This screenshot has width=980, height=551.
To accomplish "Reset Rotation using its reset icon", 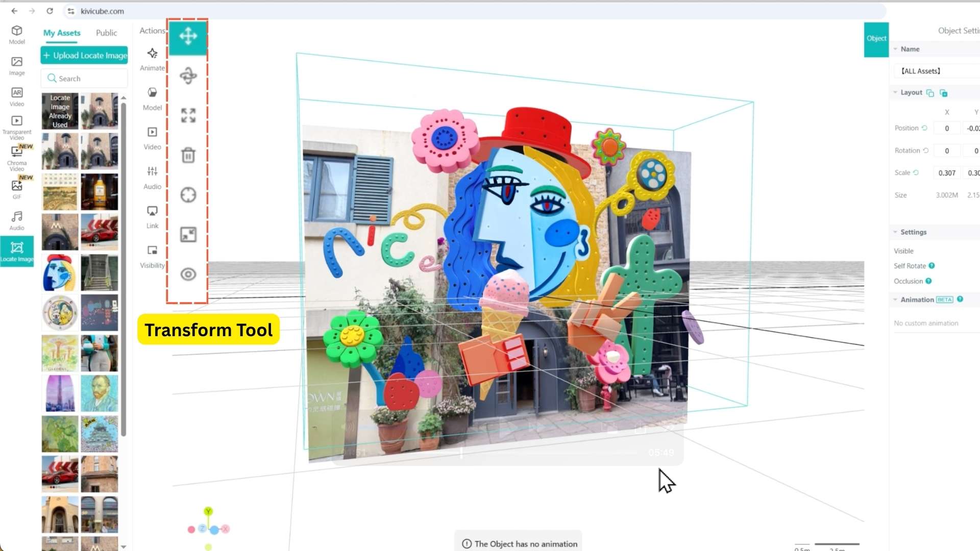I will [x=925, y=151].
